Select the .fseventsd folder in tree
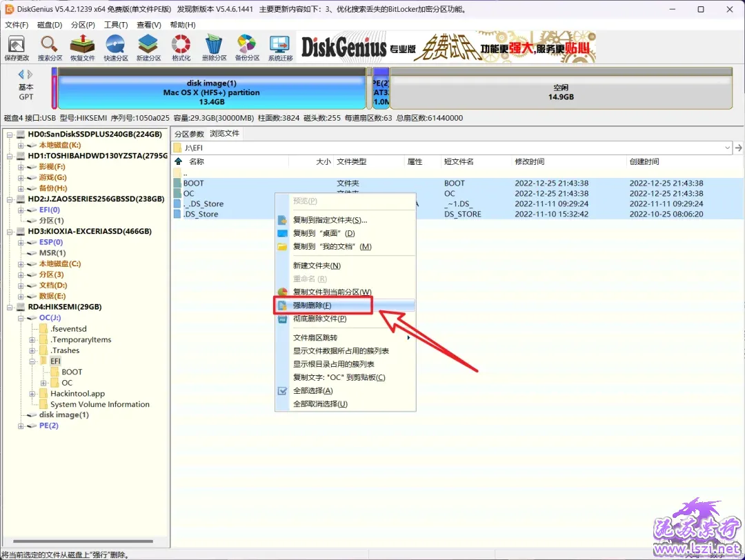 (x=69, y=329)
